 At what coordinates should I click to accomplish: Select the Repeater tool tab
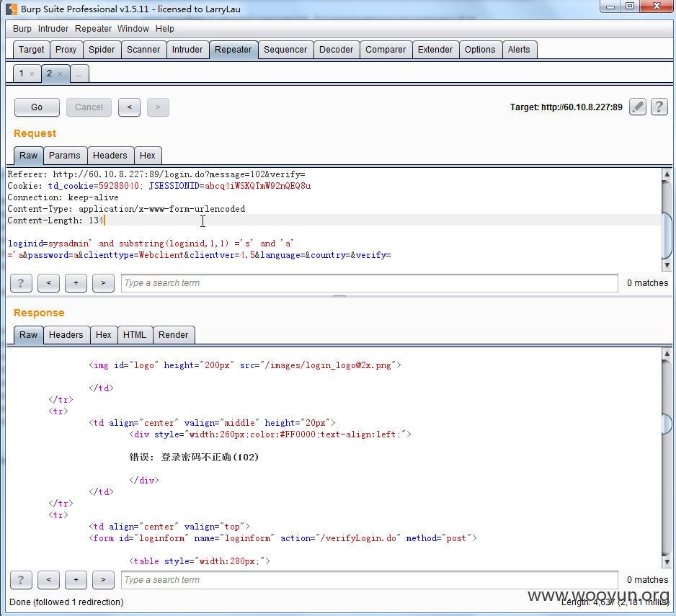tap(234, 50)
